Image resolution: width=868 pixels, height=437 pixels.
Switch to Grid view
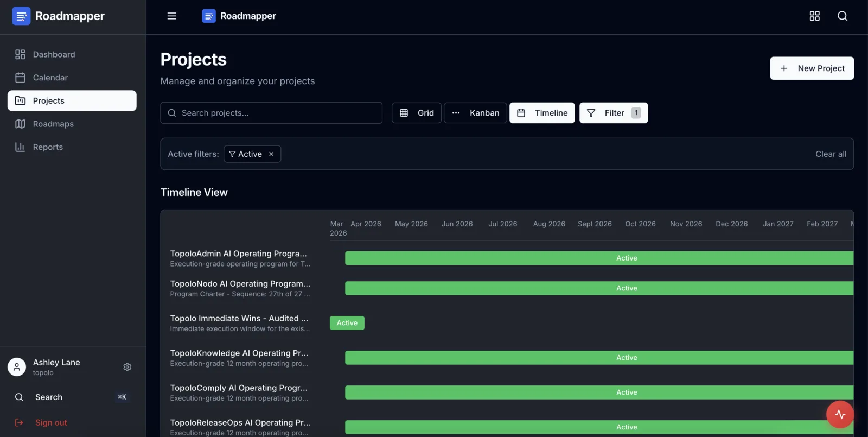pyautogui.click(x=417, y=113)
